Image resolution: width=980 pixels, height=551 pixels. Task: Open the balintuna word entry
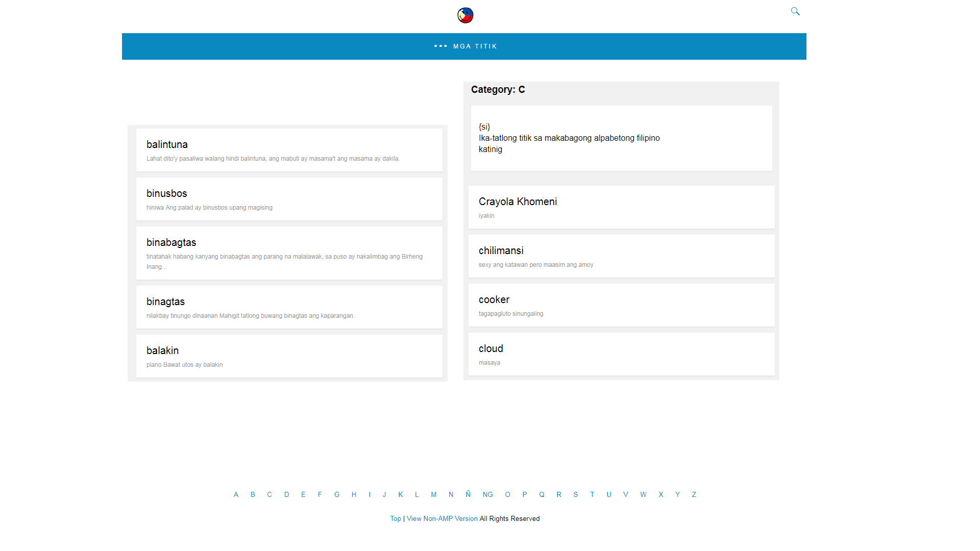pyautogui.click(x=167, y=144)
